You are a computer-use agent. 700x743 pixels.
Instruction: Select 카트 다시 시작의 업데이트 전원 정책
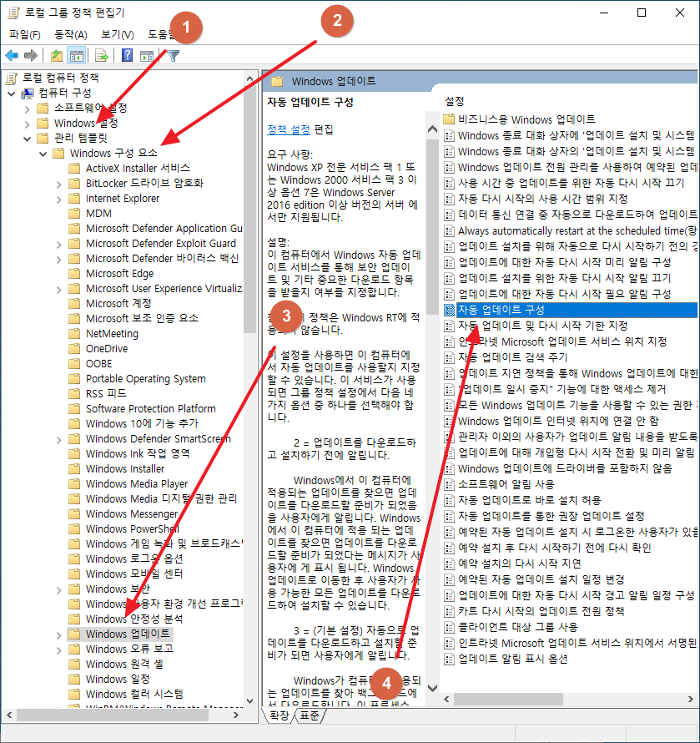(541, 611)
